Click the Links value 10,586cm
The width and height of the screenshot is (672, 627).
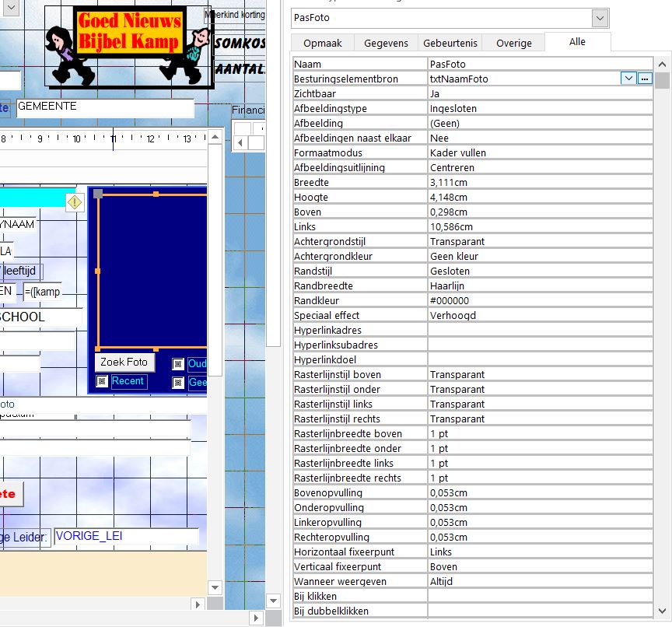coord(540,226)
